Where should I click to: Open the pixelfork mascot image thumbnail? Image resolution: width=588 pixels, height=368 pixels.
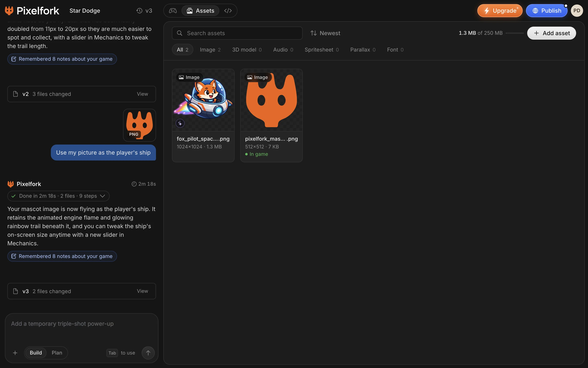pyautogui.click(x=271, y=100)
